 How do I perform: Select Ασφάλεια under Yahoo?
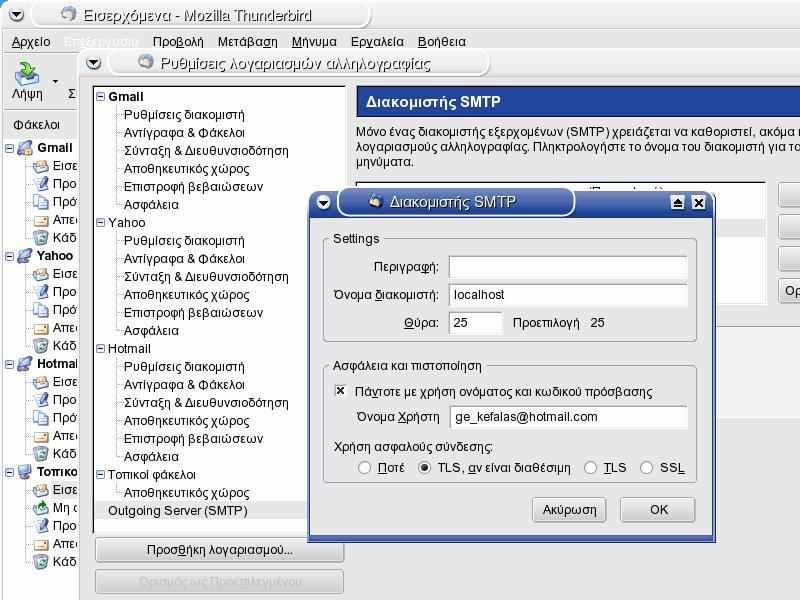[152, 331]
